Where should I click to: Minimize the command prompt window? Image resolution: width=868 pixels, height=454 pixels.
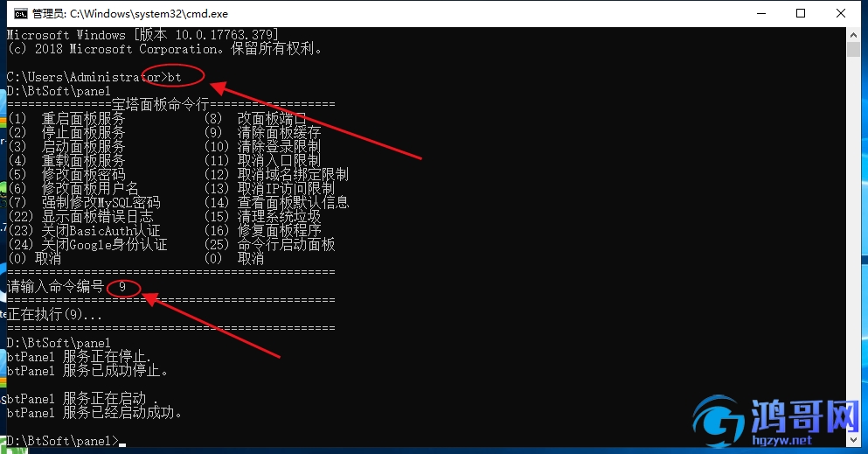761,13
